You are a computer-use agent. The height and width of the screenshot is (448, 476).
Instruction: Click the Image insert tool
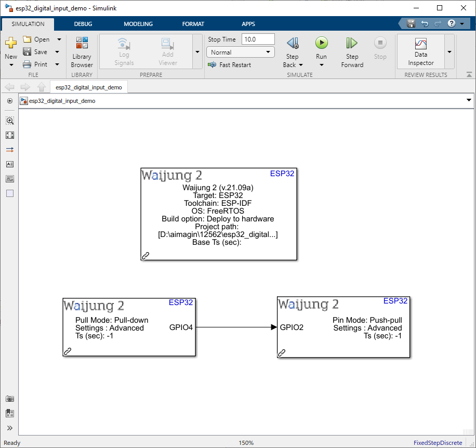10,179
